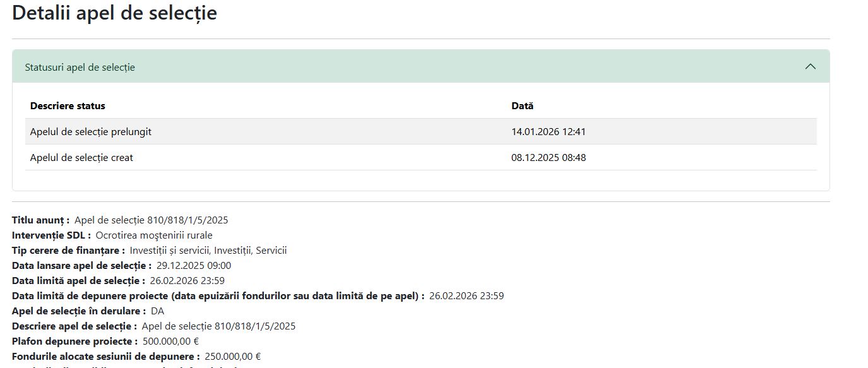The height and width of the screenshot is (368, 868).
Task: Click the "Data limită de depunere proiecte" label
Action: pos(218,296)
